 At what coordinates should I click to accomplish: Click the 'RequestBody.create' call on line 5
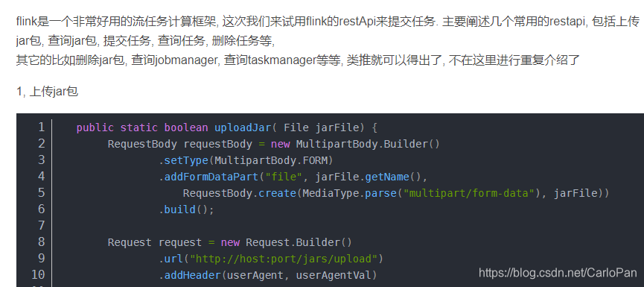[x=240, y=193]
